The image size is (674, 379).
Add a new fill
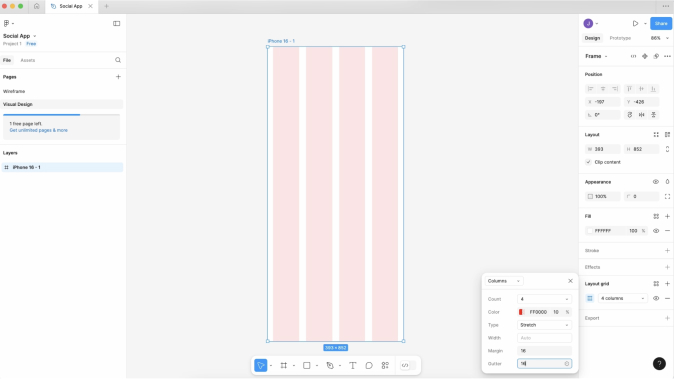click(x=667, y=216)
